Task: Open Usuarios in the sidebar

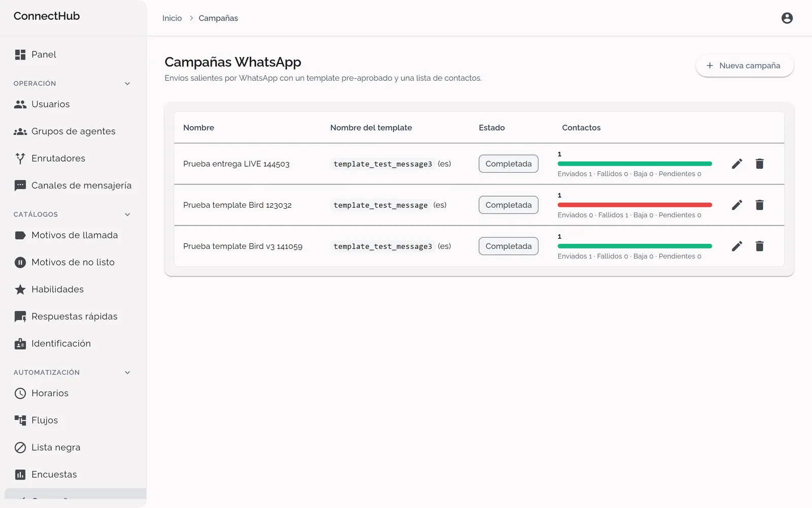Action: (x=73, y=104)
